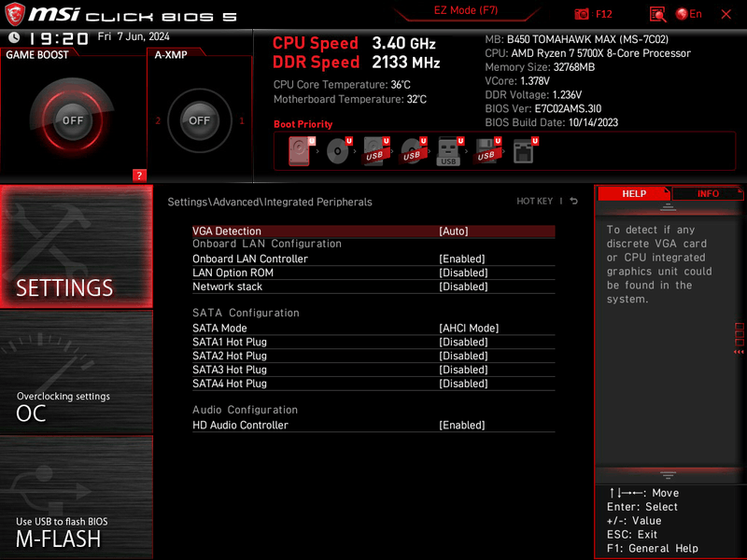The width and height of the screenshot is (747, 560).
Task: Click the VCore: 1.378V line
Action: point(517,81)
